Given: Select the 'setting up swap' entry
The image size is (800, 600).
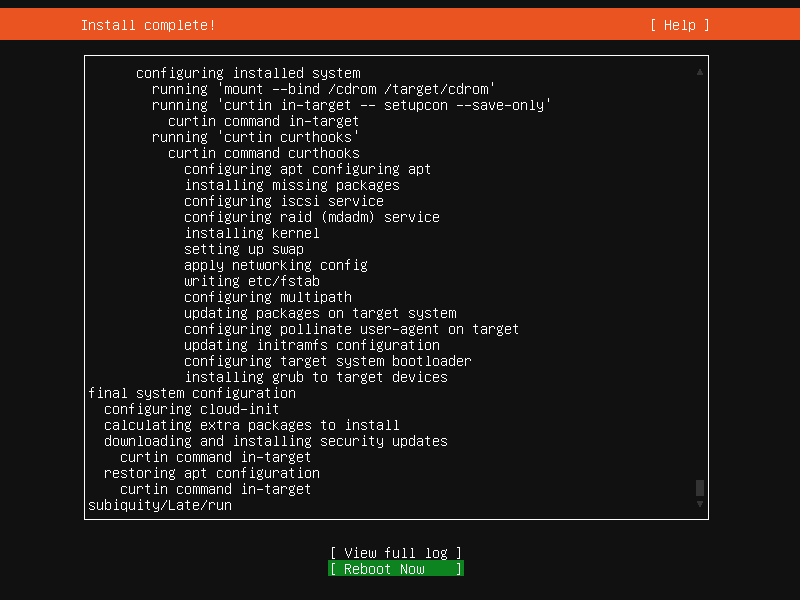Looking at the screenshot, I should (244, 249).
